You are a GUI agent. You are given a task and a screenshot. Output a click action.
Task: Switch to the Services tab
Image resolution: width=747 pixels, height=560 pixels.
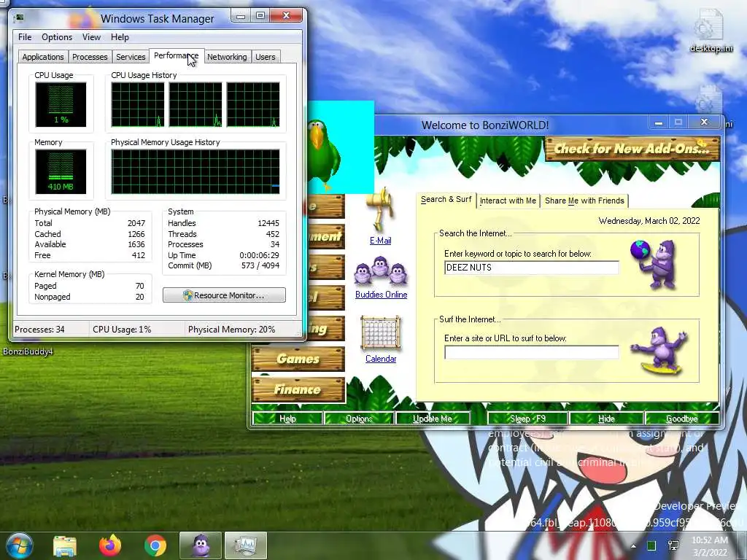pos(131,57)
